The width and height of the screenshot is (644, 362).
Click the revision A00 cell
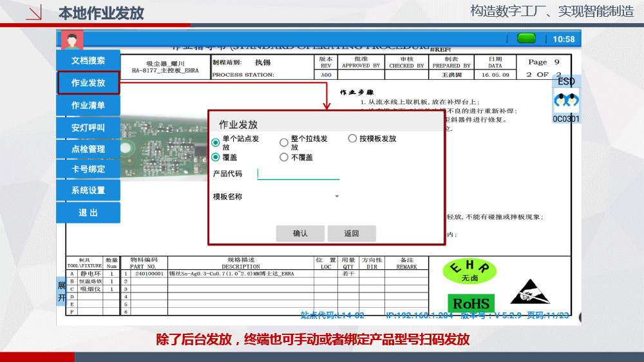coord(326,75)
